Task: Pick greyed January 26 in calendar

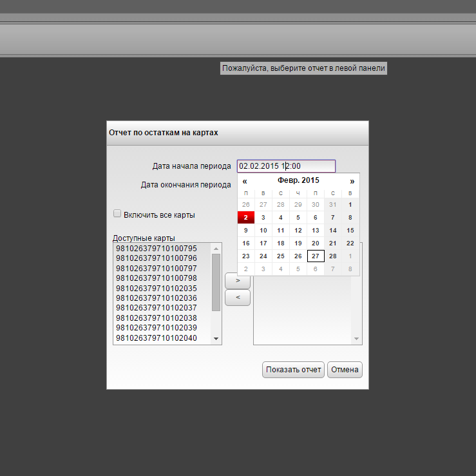Action: (x=246, y=205)
